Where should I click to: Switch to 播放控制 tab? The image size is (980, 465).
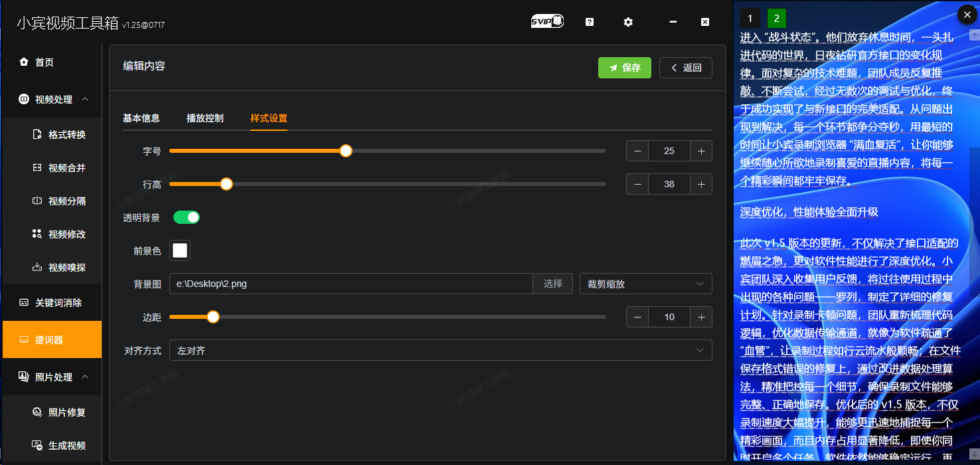click(x=205, y=118)
